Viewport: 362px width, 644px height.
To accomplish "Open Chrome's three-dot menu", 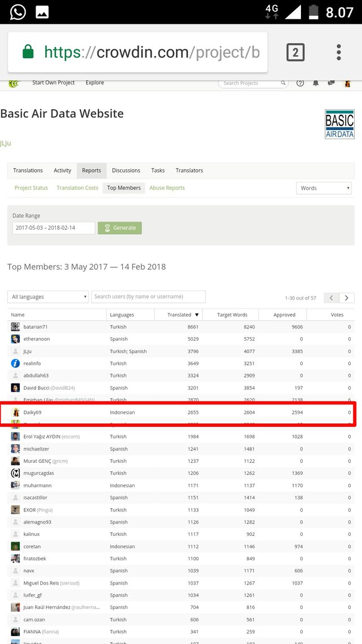I will [x=339, y=52].
